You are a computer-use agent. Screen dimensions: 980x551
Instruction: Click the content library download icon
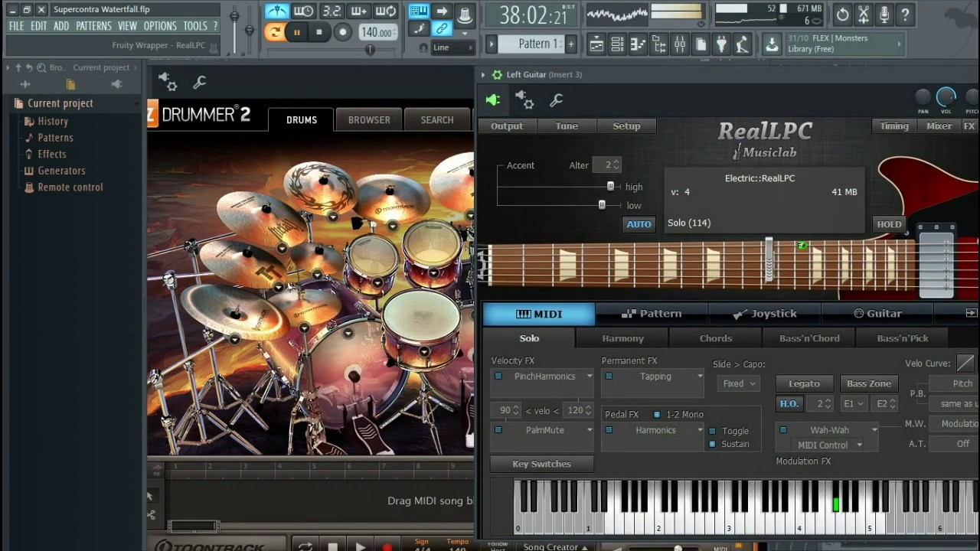click(772, 44)
